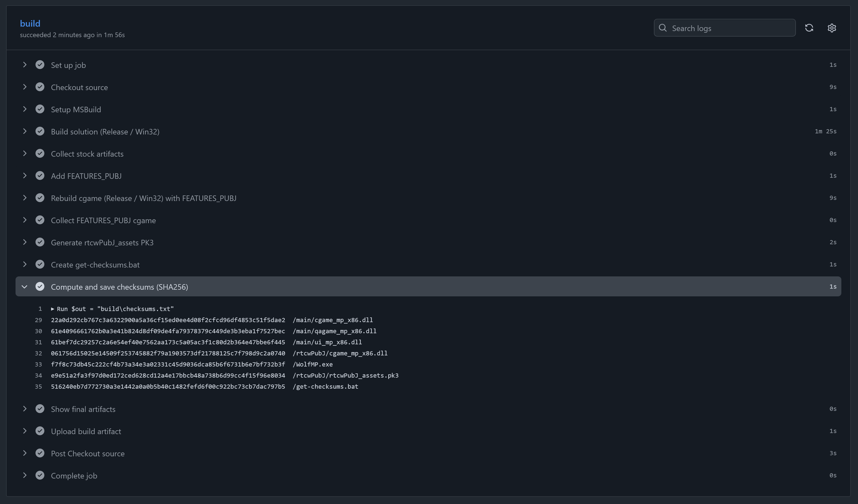Select log line number 32
Viewport: 858px width, 504px height.
click(x=39, y=353)
